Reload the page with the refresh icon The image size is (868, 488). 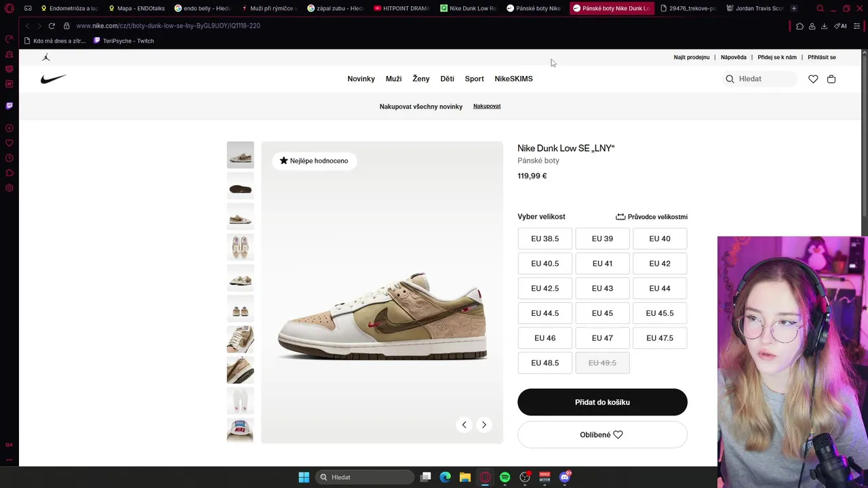pyautogui.click(x=52, y=26)
